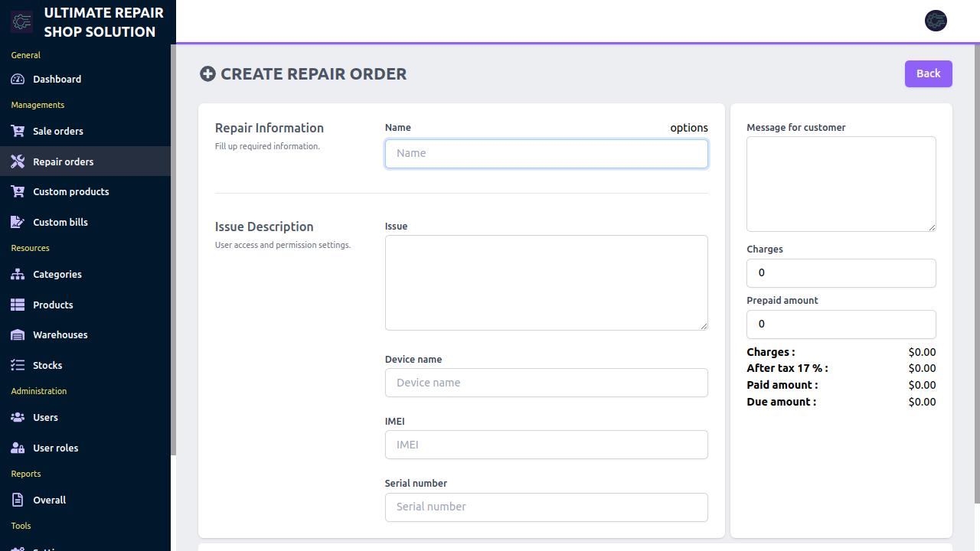The width and height of the screenshot is (980, 551).
Task: Click the Overall reports icon
Action: click(17, 500)
